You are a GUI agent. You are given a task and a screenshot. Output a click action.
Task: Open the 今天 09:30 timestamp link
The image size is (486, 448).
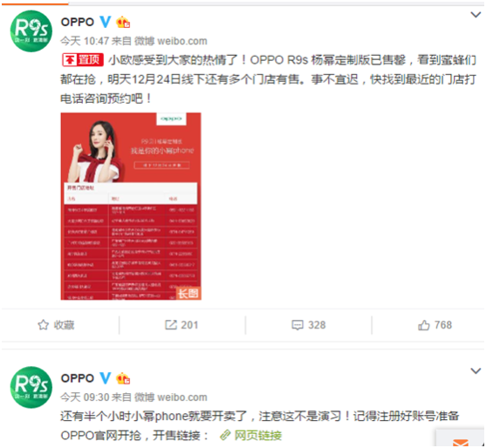click(85, 397)
